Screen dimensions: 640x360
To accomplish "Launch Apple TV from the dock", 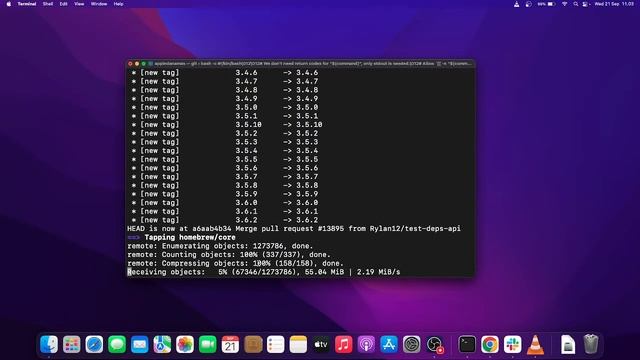I will pyautogui.click(x=321, y=344).
